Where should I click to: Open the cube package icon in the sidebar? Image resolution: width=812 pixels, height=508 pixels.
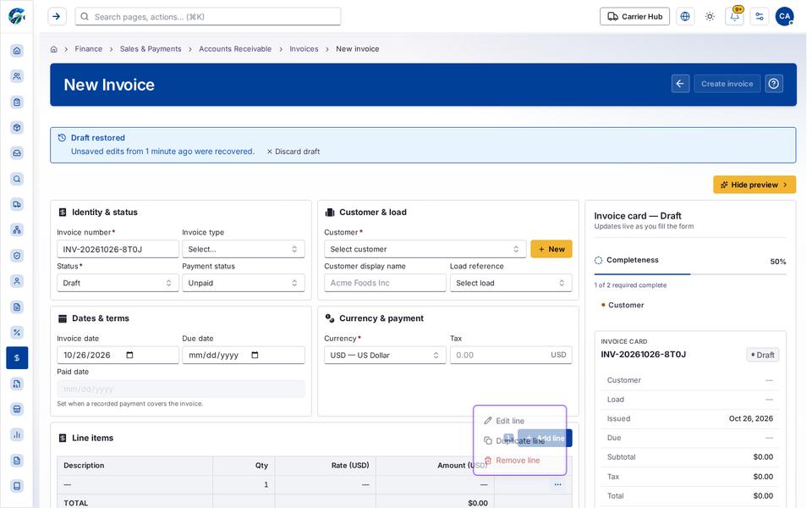pos(17,128)
